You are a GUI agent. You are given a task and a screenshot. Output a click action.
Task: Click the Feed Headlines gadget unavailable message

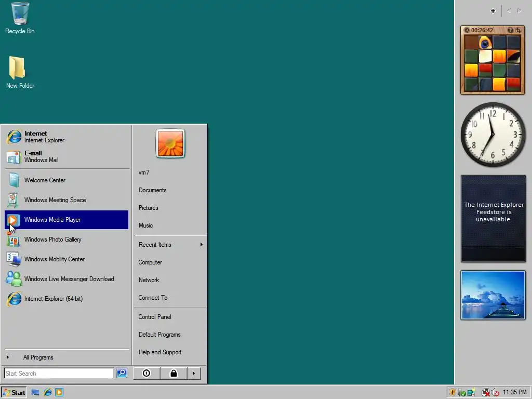click(x=494, y=212)
